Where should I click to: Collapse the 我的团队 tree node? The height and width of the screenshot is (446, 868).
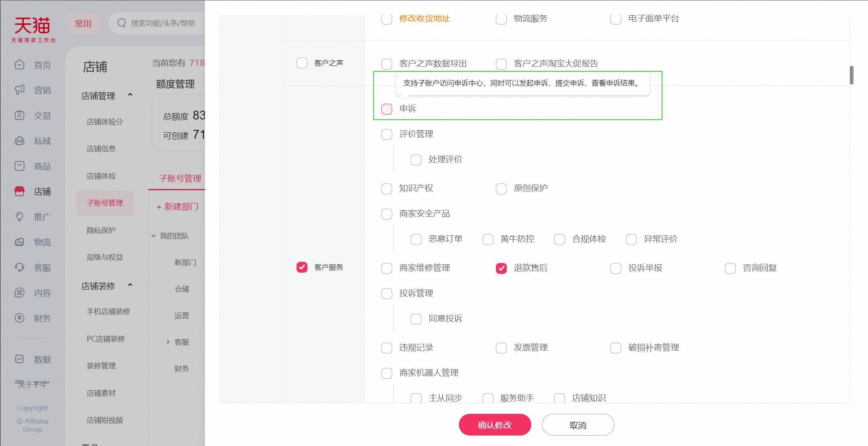click(154, 236)
